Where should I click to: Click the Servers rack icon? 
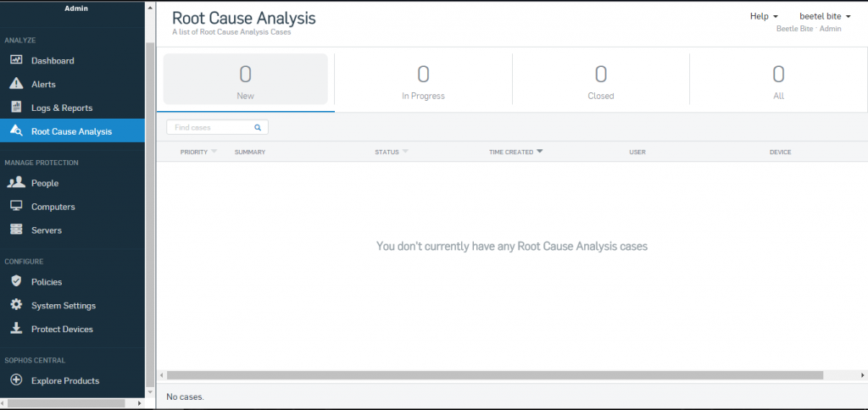17,230
